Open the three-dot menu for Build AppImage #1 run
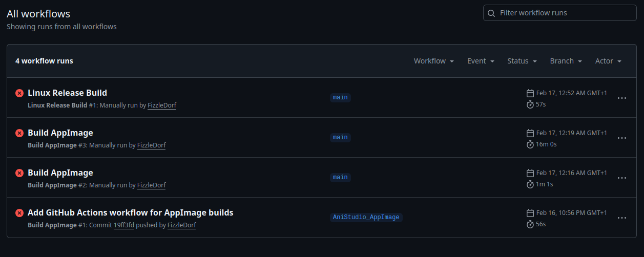Screen dimensions: 644x257 tap(622, 218)
